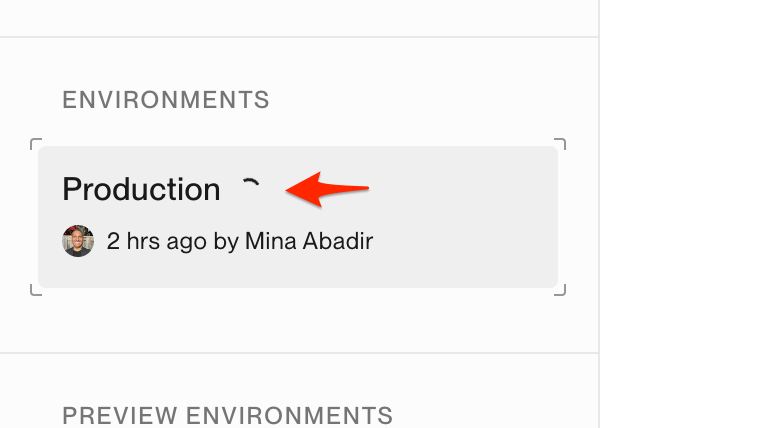Select the bottom-right corner bracket of the card
The image size is (782, 428).
(x=560, y=290)
